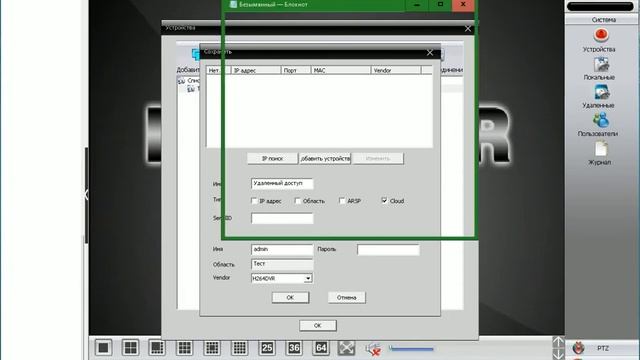This screenshot has height=360, width=640.
Task: Switch to nine-channel grid layout
Action: coord(184,348)
